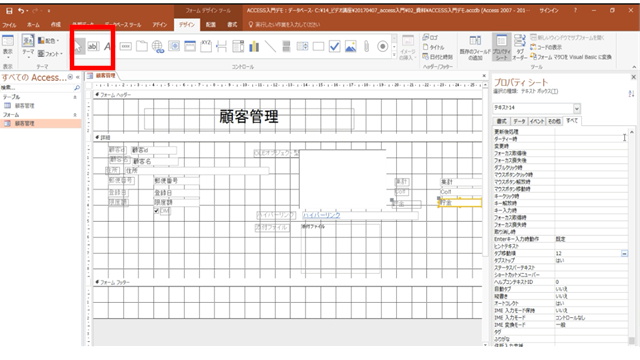640x360 pixels.
Task: Open the ホーム (Home) ribbon tab
Action: click(x=33, y=25)
